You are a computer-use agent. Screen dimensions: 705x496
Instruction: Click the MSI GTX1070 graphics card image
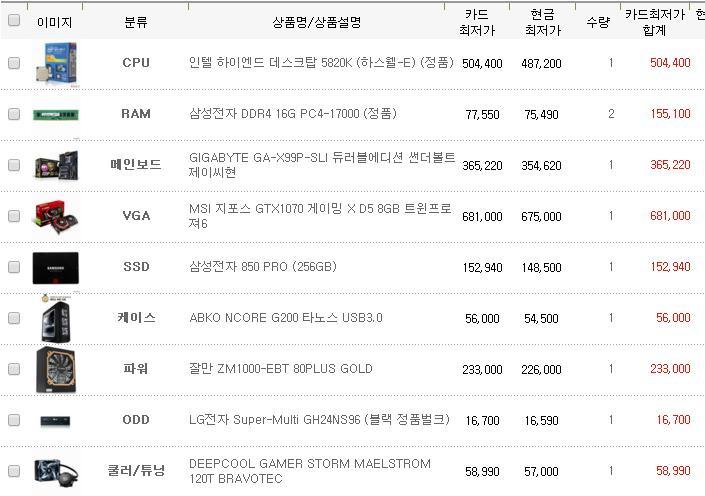(54, 216)
